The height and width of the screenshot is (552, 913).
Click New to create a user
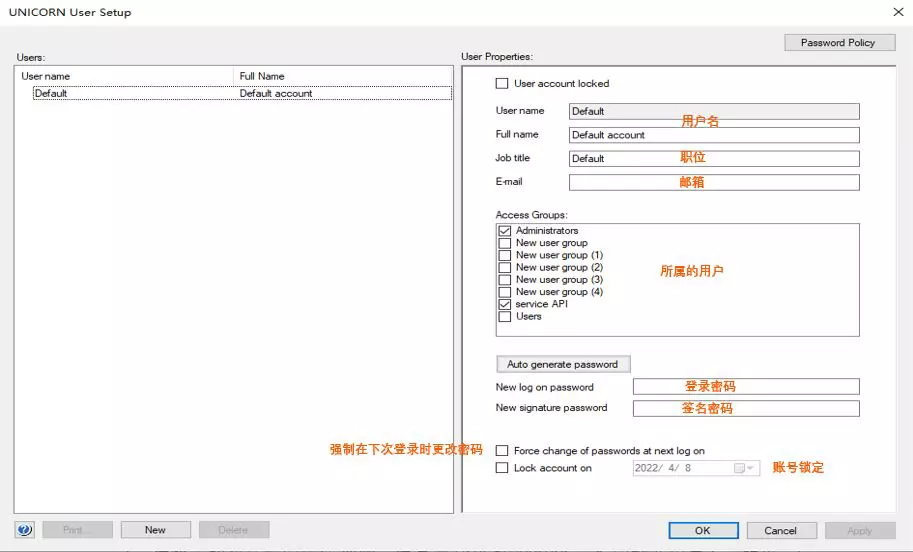point(155,530)
